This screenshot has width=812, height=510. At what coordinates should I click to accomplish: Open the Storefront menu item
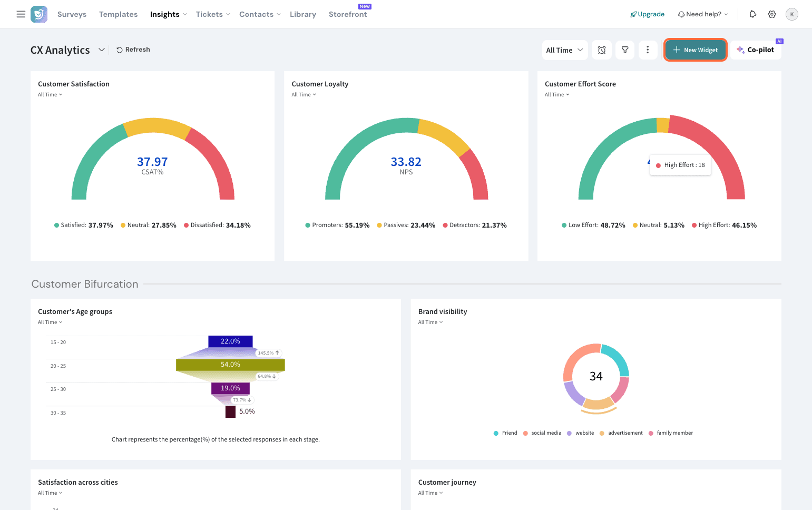coord(348,14)
